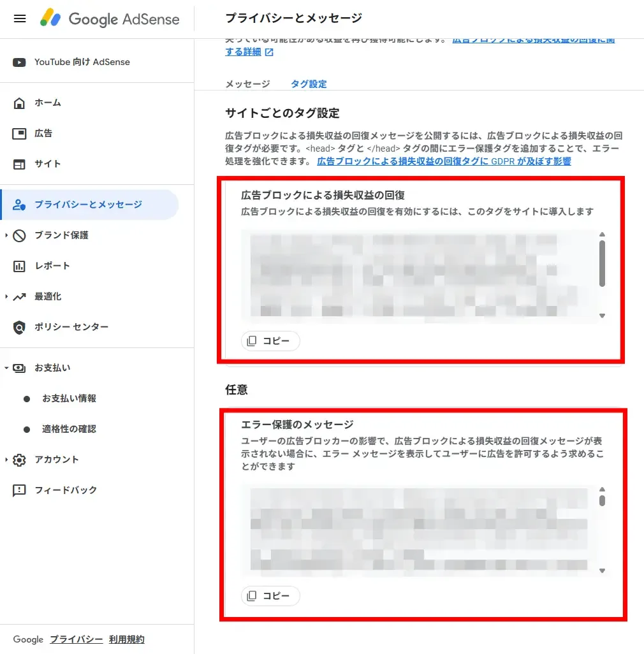The height and width of the screenshot is (654, 644).
Task: Collapse the お支払い section arrow
Action: [x=6, y=368]
